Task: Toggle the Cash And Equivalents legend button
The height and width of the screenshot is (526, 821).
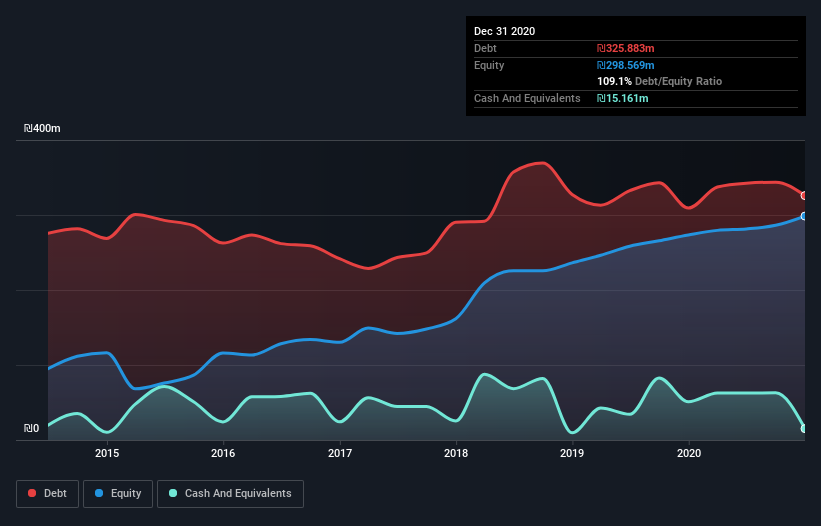Action: tap(230, 494)
